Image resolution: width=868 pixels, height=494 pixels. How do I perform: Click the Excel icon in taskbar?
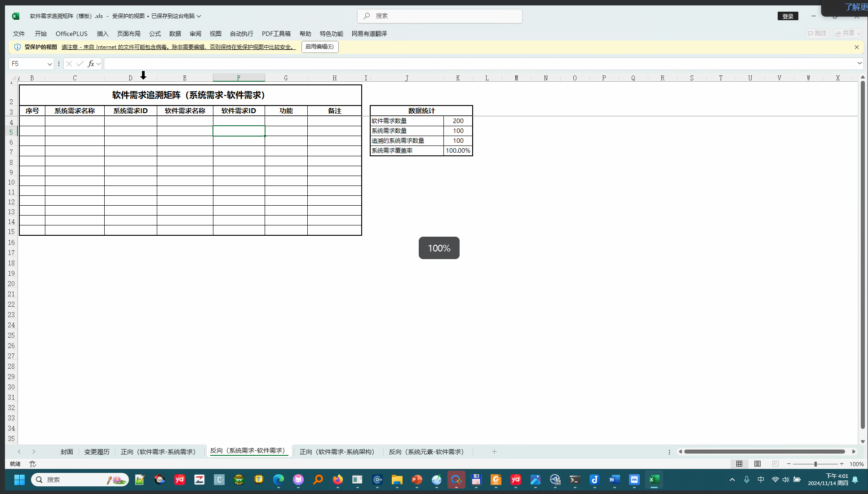(654, 480)
